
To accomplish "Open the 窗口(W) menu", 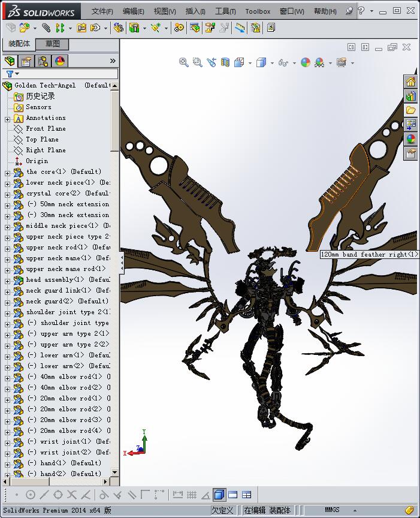I will (x=292, y=11).
